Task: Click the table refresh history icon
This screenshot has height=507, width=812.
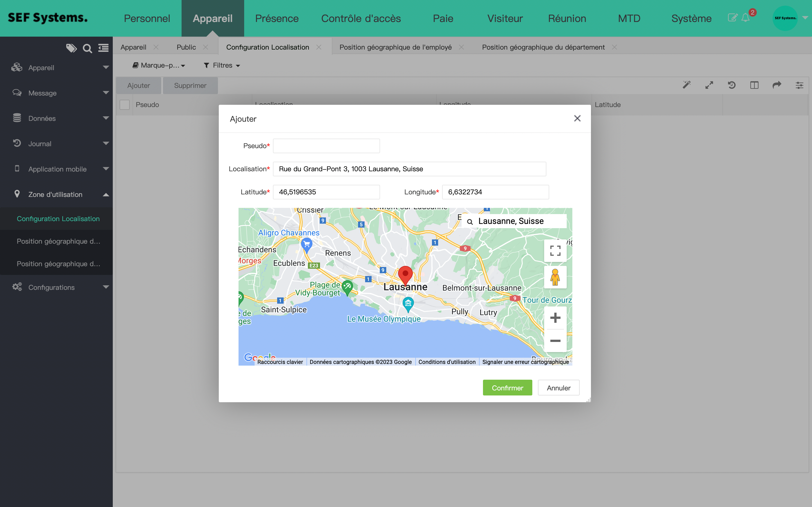Action: (x=731, y=85)
